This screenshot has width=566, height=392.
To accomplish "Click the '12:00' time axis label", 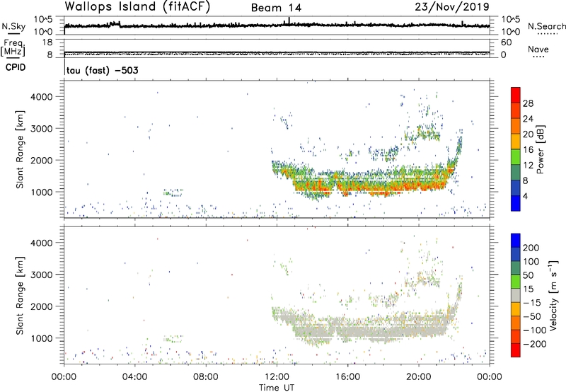I will (277, 377).
